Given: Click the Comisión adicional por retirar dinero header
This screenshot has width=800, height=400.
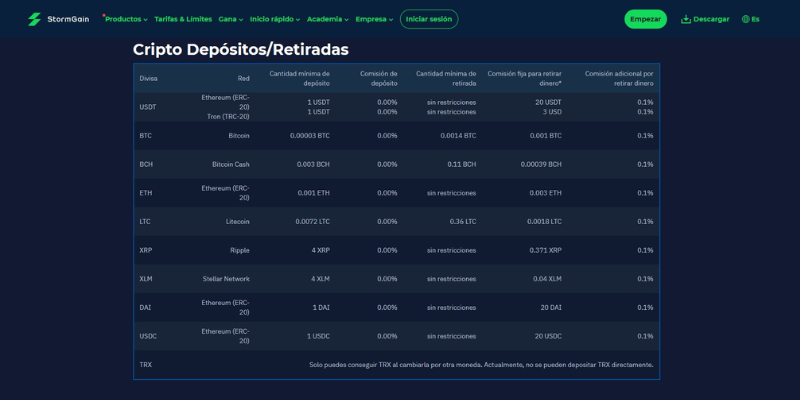Looking at the screenshot, I should click(619, 79).
